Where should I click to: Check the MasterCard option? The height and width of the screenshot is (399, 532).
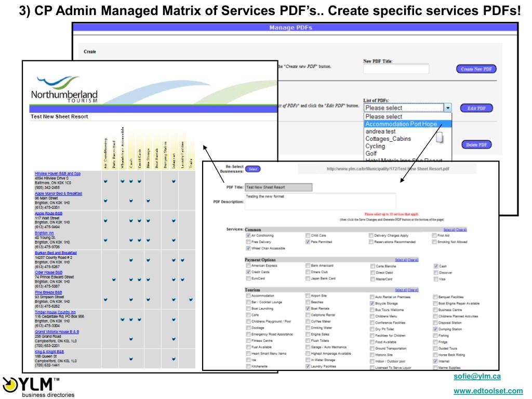pyautogui.click(x=373, y=279)
